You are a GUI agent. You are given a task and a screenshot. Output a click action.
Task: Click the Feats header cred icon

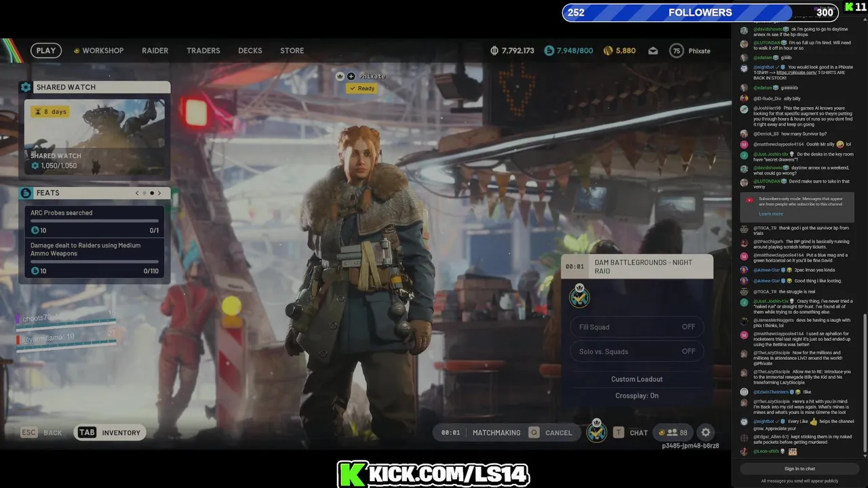26,193
